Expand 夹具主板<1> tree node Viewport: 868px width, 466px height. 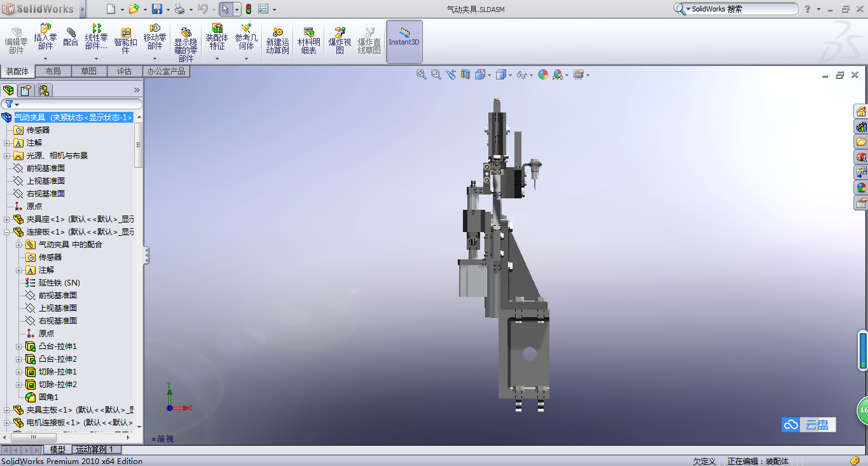[7, 410]
